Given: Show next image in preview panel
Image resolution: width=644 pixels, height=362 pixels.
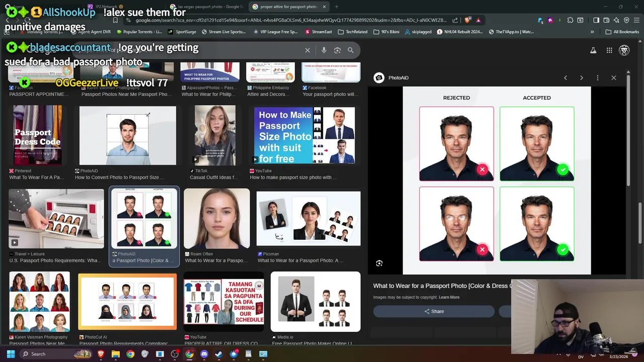Looking at the screenshot, I should [582, 78].
